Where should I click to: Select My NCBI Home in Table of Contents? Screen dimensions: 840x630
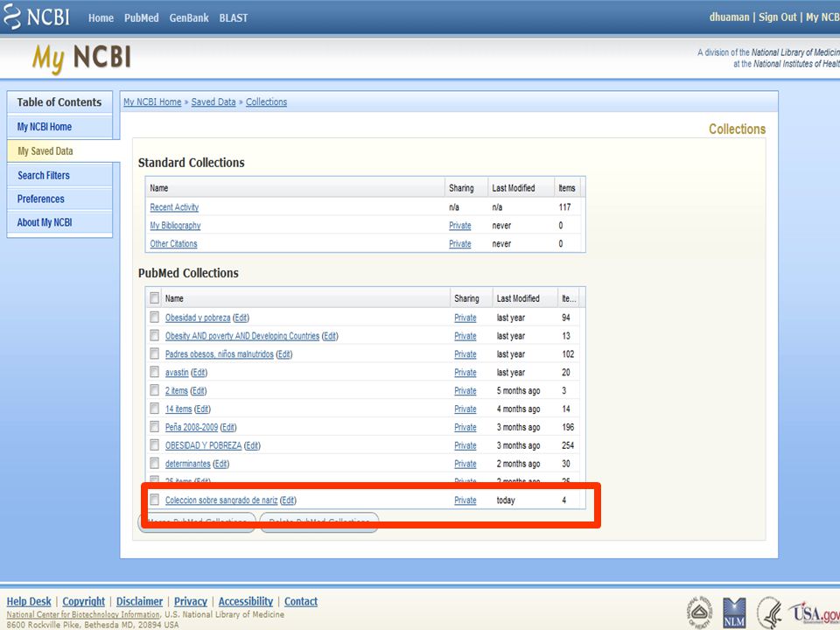pyautogui.click(x=45, y=127)
